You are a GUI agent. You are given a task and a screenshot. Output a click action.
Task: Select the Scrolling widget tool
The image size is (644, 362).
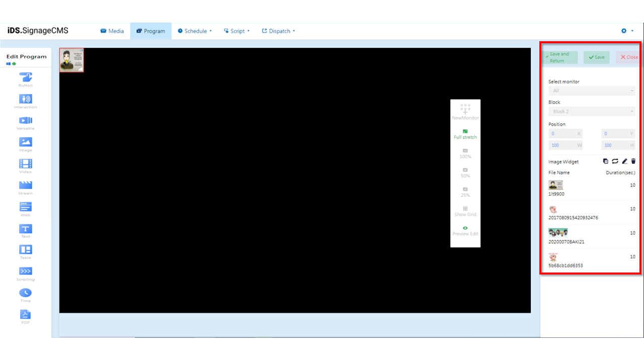pyautogui.click(x=26, y=272)
